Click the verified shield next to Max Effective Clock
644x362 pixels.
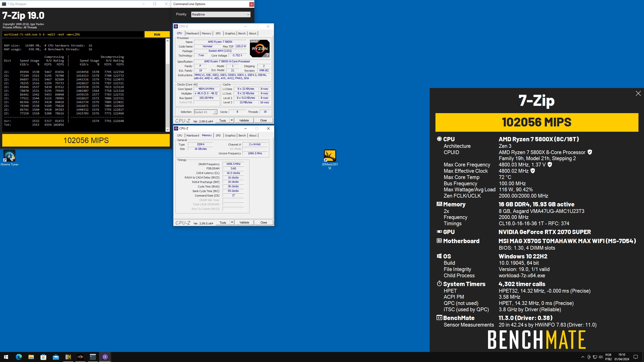533,171
